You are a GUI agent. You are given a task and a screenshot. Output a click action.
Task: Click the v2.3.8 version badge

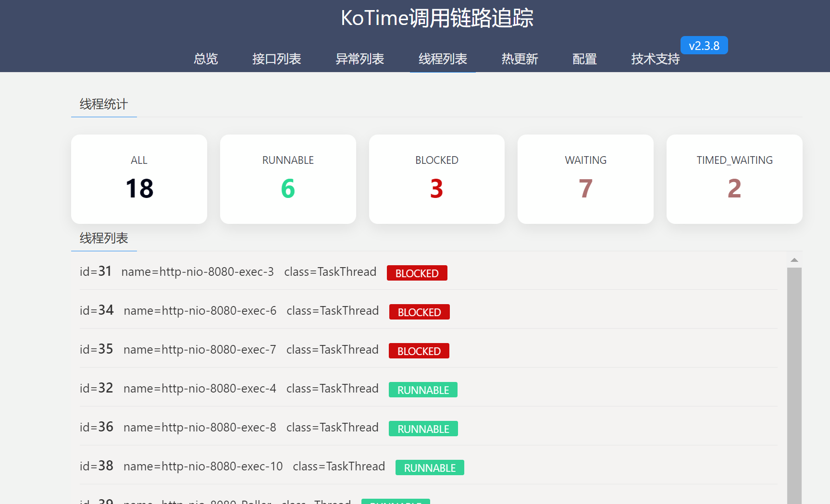[704, 46]
